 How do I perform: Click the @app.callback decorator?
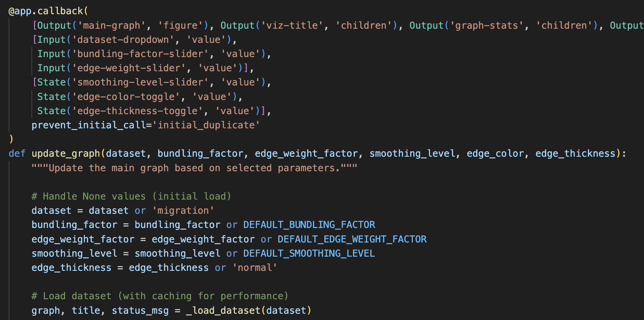pyautogui.click(x=46, y=11)
